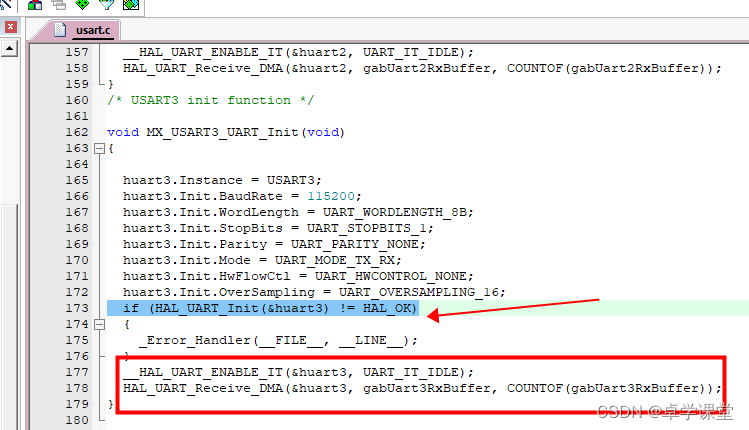Open Manage Run-Time Environment green diamond
The width and height of the screenshot is (749, 430).
point(83,5)
